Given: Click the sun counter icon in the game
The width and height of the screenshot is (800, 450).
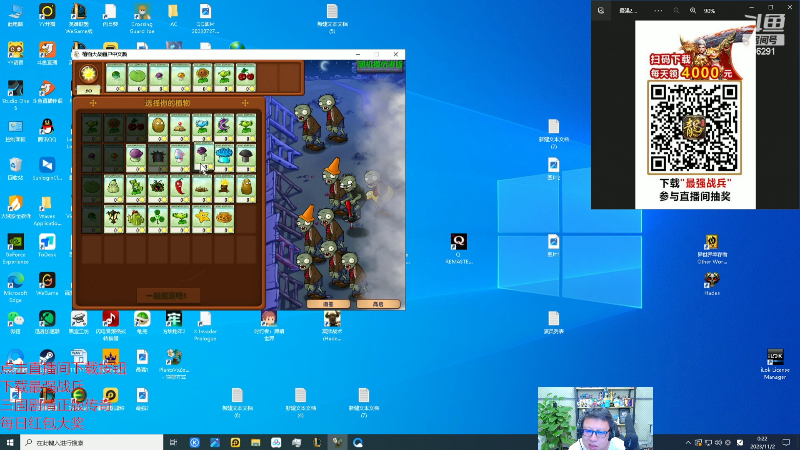Looking at the screenshot, I should pos(88,74).
